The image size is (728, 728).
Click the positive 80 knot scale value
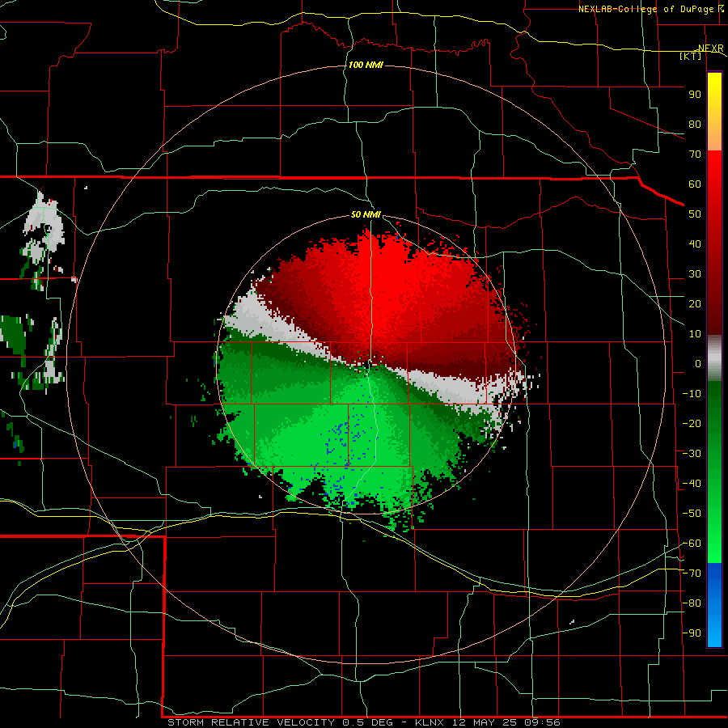click(695, 124)
